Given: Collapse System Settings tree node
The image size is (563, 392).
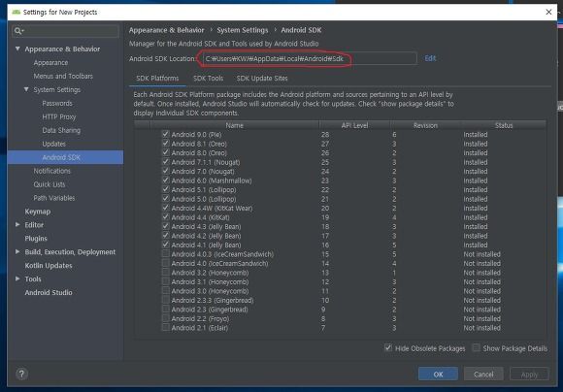Looking at the screenshot, I should [26, 89].
